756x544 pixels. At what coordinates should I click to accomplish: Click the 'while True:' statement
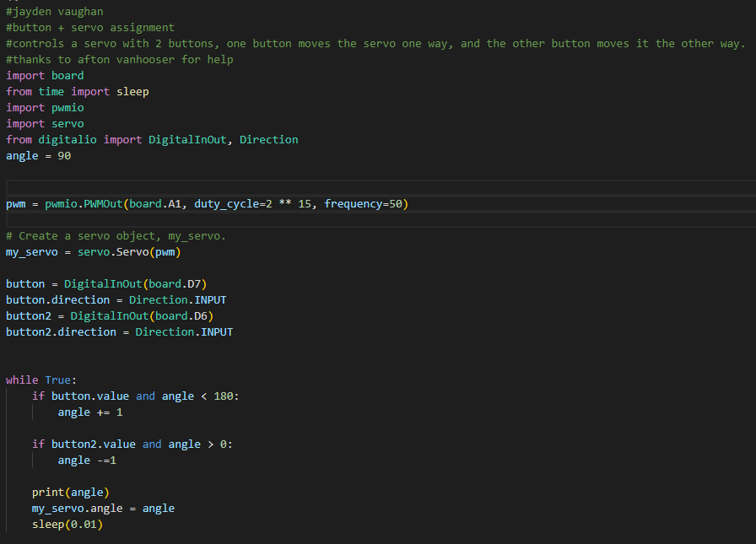click(x=37, y=380)
